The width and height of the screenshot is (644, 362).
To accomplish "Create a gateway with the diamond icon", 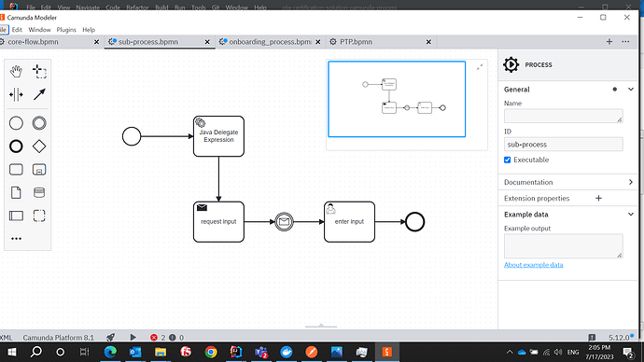I will (39, 146).
